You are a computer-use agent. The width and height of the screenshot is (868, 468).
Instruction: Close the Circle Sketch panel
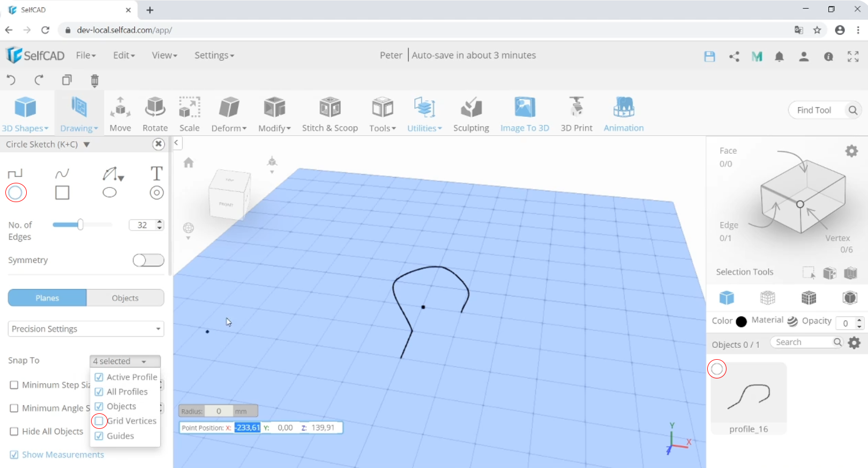pyautogui.click(x=158, y=144)
